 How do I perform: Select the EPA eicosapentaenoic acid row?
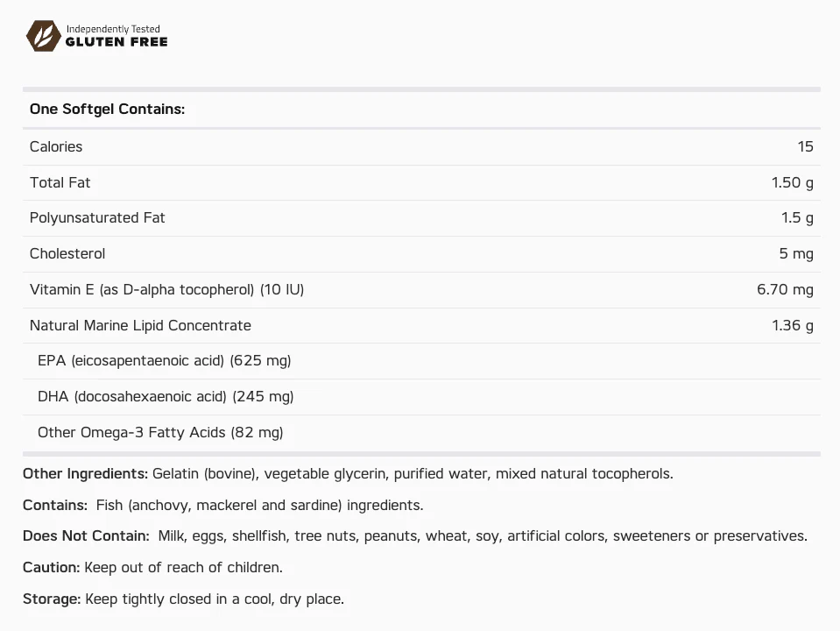(x=421, y=361)
